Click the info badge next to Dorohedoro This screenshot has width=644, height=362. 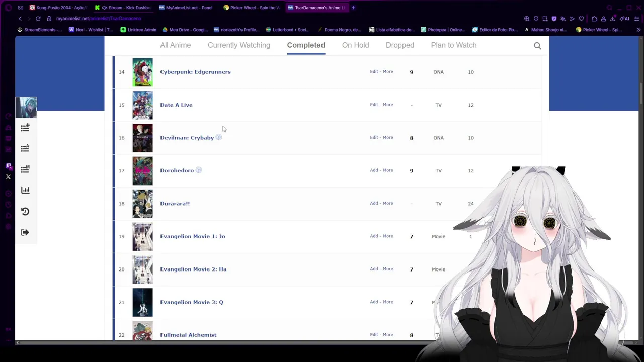point(199,170)
